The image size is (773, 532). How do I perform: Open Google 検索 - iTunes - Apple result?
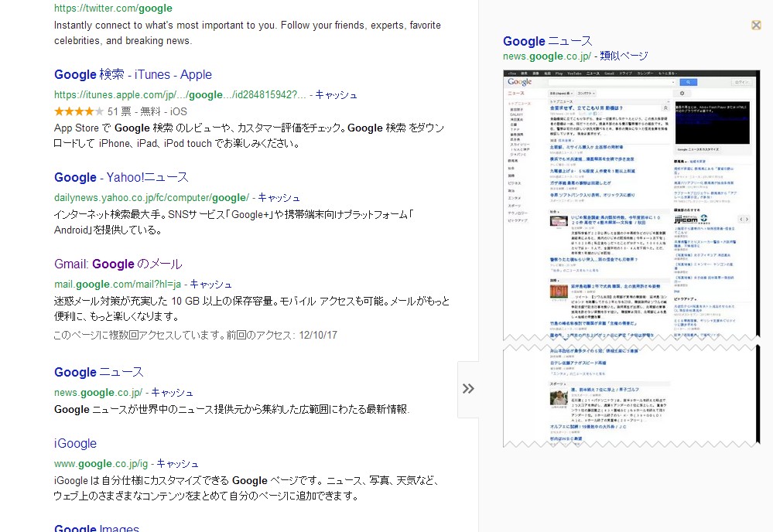tap(133, 74)
